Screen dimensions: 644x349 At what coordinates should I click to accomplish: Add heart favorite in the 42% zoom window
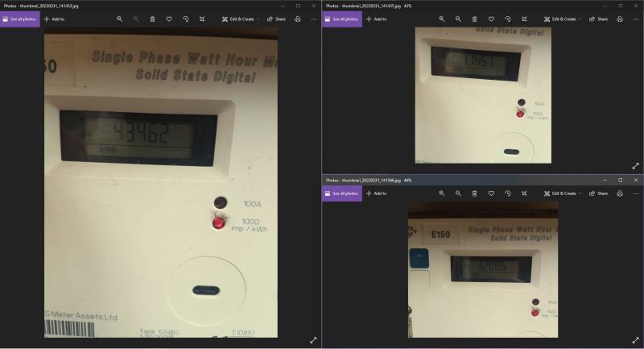(x=491, y=19)
